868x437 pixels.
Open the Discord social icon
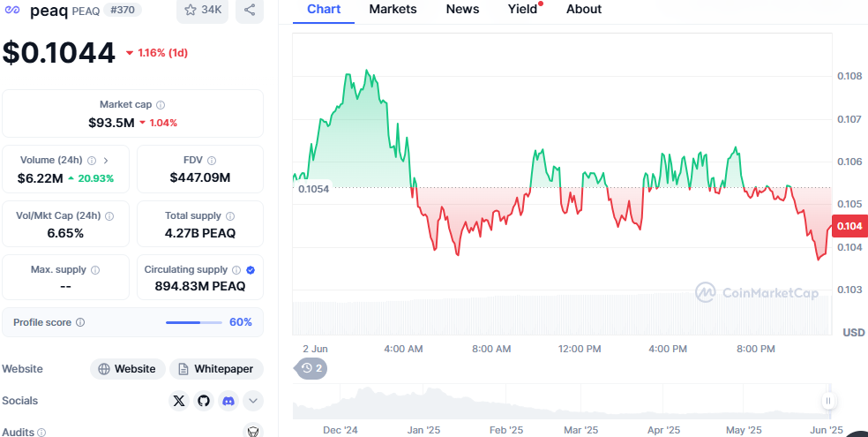pyautogui.click(x=228, y=401)
